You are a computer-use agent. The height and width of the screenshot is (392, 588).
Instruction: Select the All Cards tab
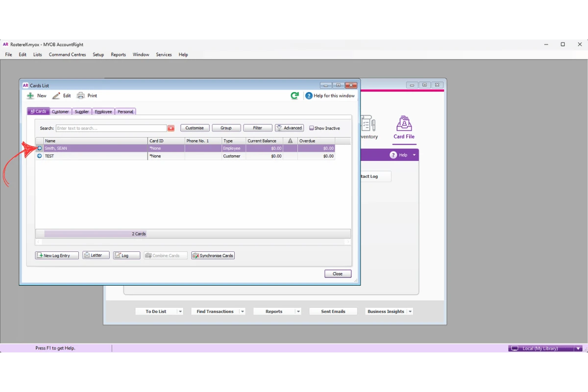coord(38,112)
